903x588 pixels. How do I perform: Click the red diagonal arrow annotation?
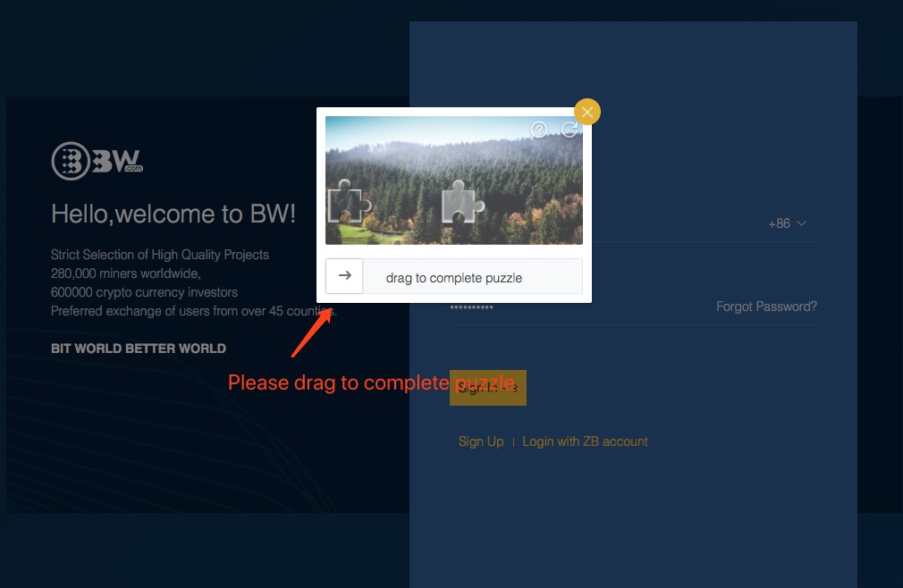[312, 332]
